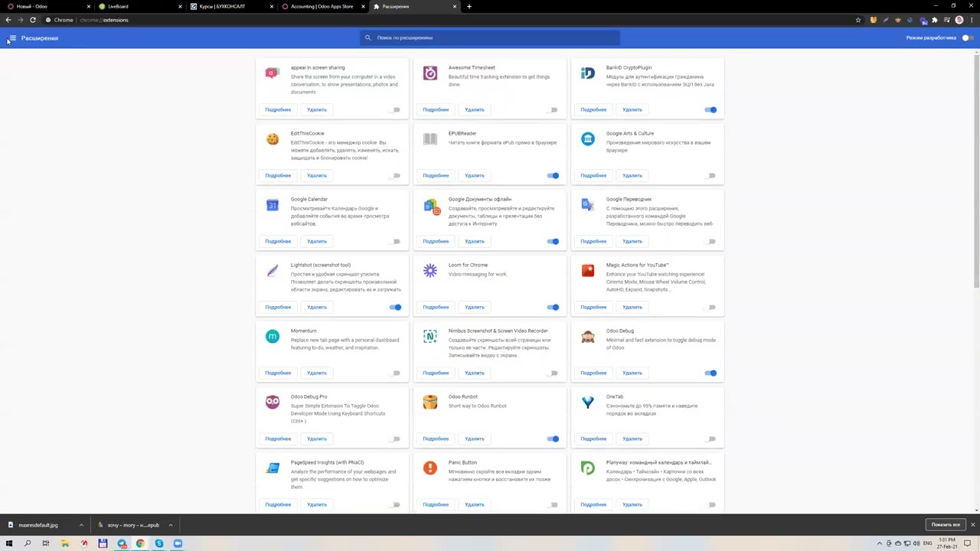This screenshot has width=980, height=551.
Task: Click the OneTab extension icon
Action: (x=587, y=402)
